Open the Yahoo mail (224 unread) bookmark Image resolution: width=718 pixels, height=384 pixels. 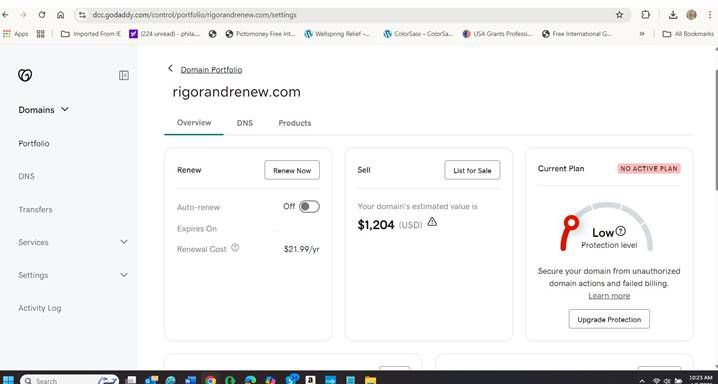[x=164, y=34]
